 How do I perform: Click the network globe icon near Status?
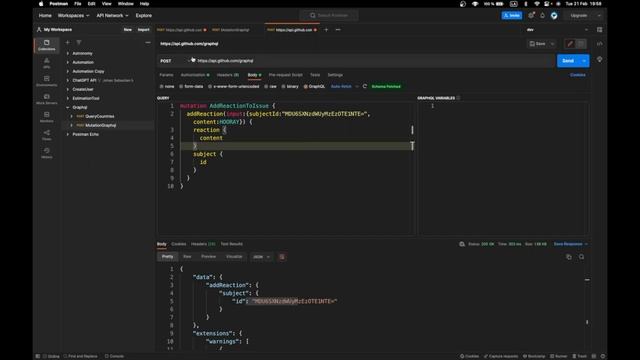462,244
